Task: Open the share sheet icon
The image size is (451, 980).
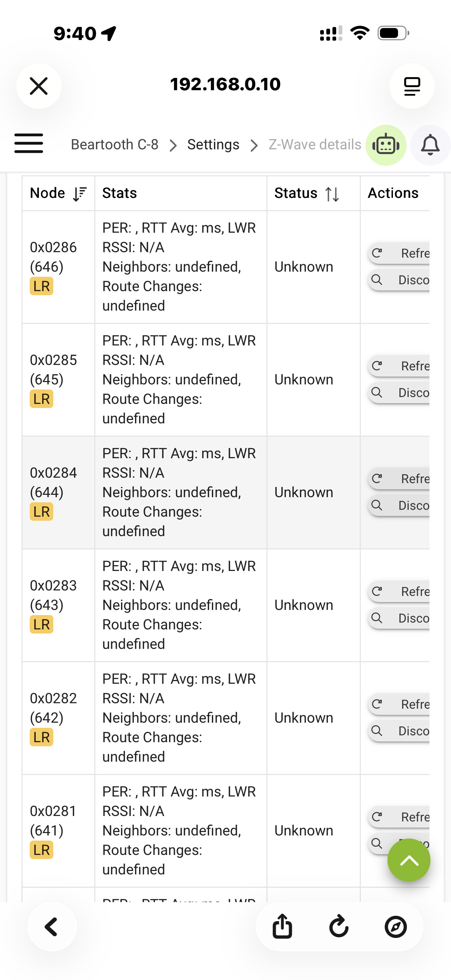Action: pyautogui.click(x=282, y=926)
